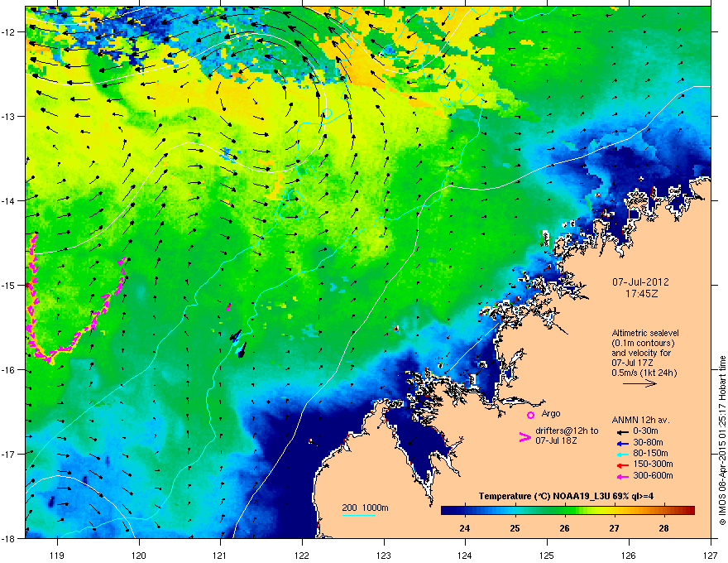Click the latitude axis label -15

coord(9,285)
